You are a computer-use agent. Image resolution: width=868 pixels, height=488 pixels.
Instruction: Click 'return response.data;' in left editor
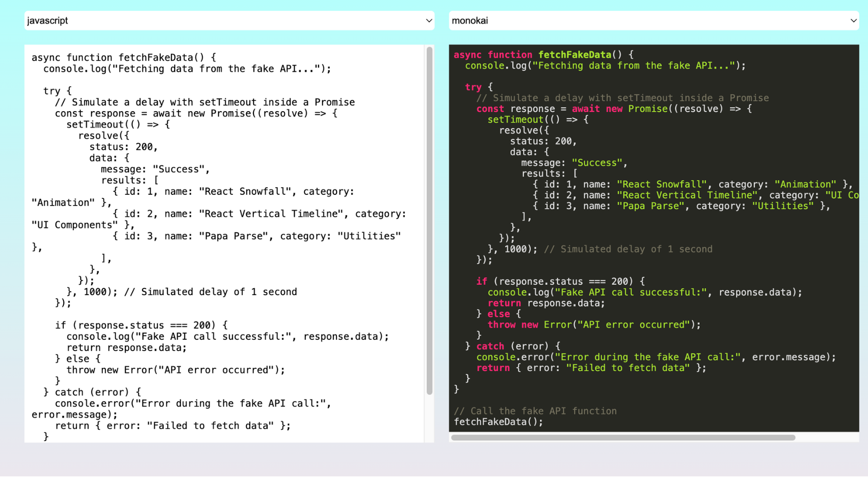click(x=127, y=348)
